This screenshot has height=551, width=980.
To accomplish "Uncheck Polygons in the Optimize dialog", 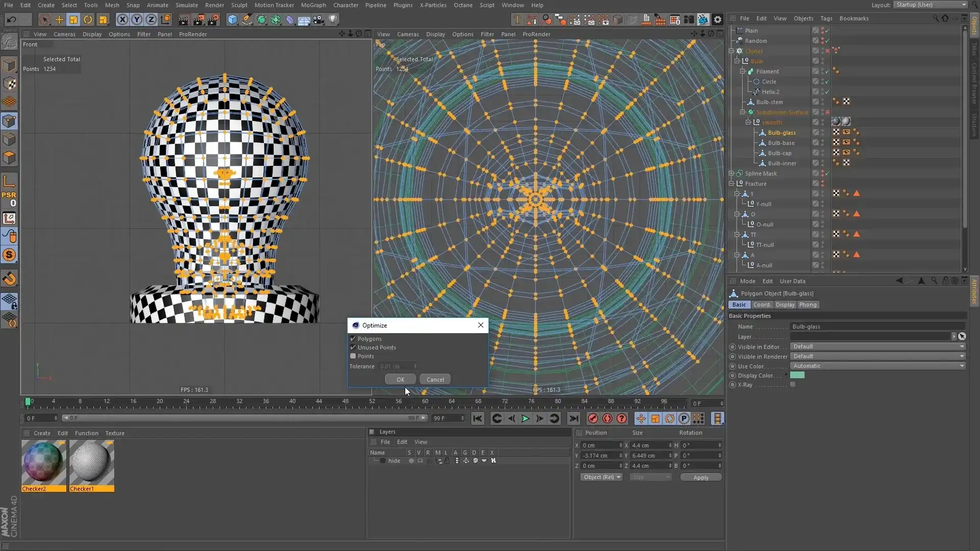I will 353,338.
